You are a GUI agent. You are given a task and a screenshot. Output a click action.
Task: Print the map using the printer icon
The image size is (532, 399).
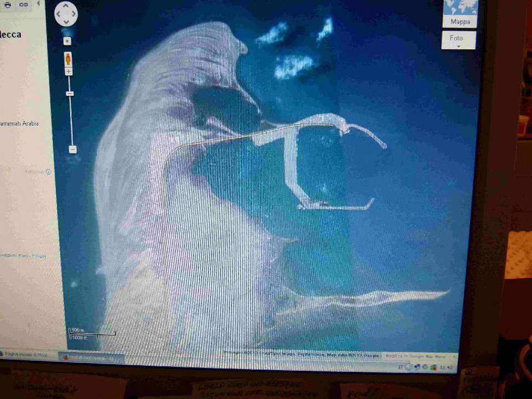click(x=7, y=5)
